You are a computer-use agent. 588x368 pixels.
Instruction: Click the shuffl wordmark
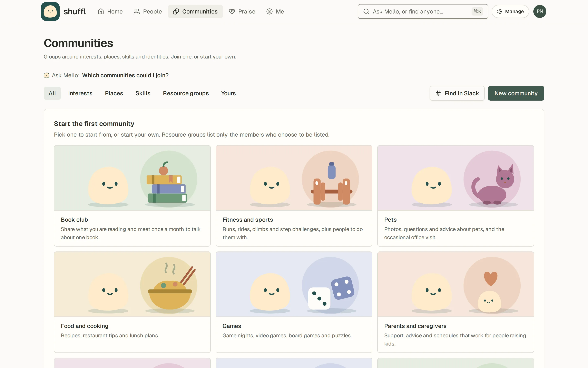[x=75, y=11]
